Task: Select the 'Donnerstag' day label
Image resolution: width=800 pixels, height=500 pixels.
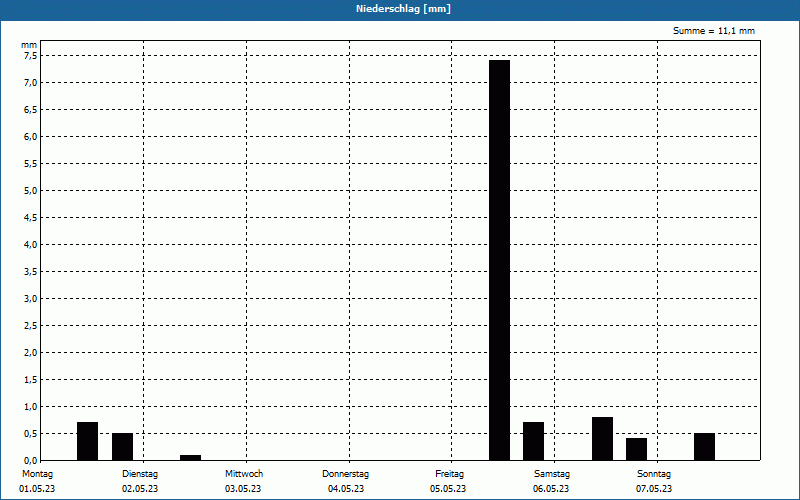Action: tap(345, 474)
